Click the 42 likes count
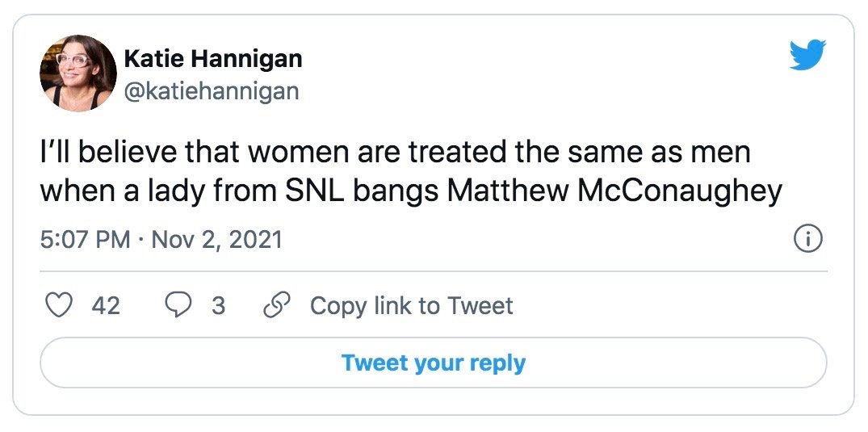This screenshot has height=432, width=868. 106,306
